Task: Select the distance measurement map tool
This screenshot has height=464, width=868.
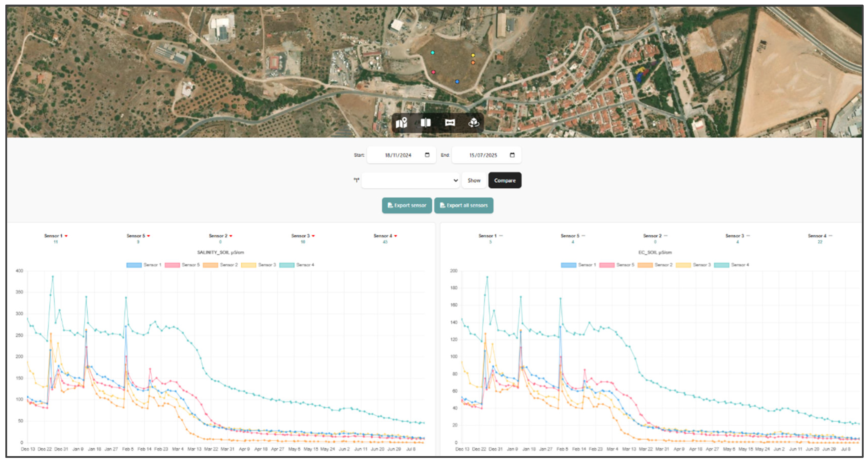Action: click(x=450, y=123)
